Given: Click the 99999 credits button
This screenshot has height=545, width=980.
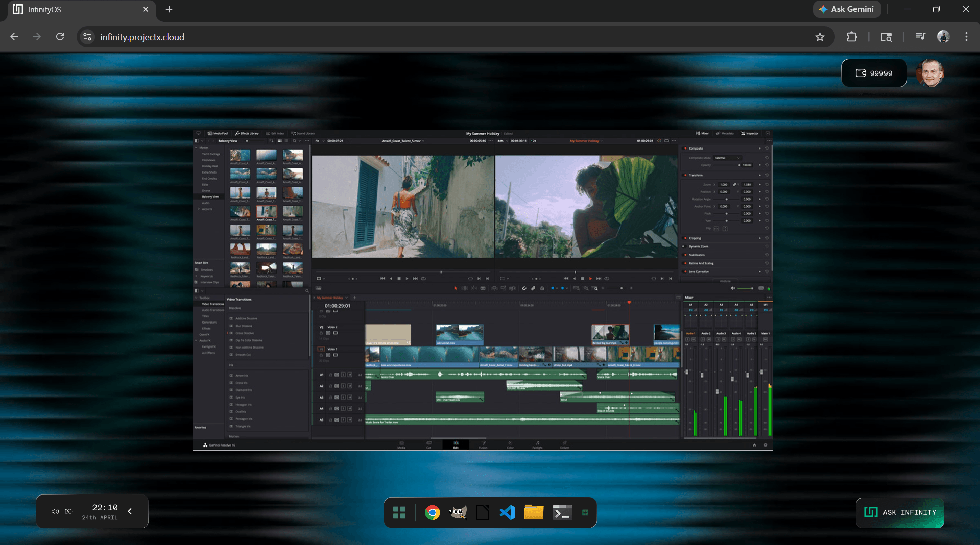Looking at the screenshot, I should tap(874, 73).
